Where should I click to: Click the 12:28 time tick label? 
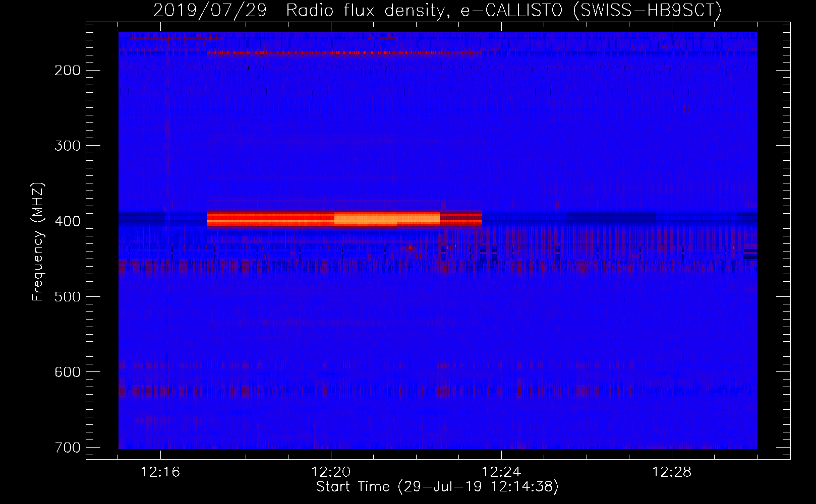pyautogui.click(x=672, y=472)
